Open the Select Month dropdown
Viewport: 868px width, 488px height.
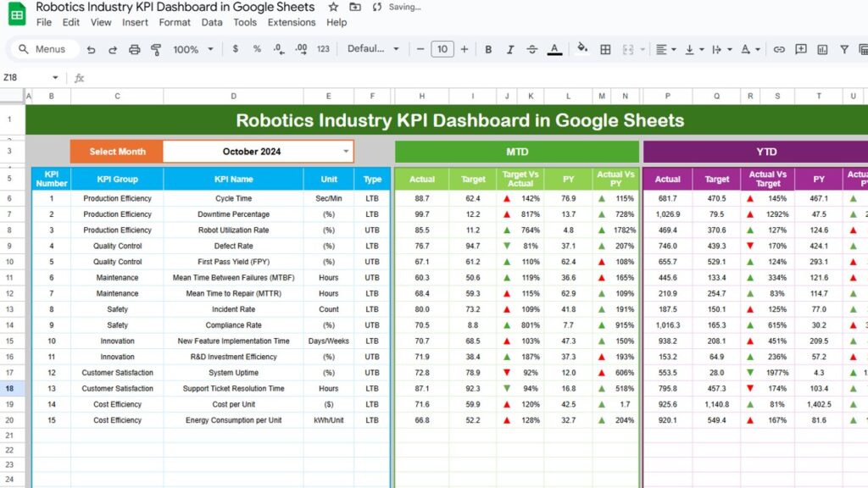click(x=346, y=151)
